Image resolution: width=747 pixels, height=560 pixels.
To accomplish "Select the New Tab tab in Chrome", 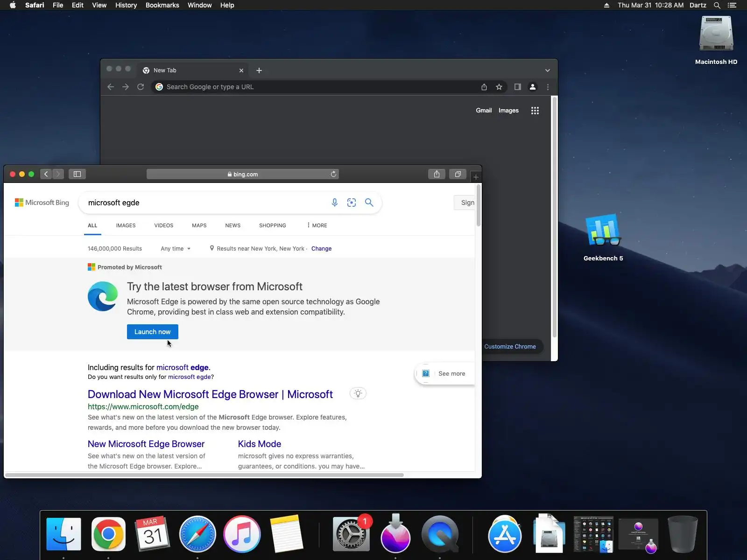I will tap(192, 70).
